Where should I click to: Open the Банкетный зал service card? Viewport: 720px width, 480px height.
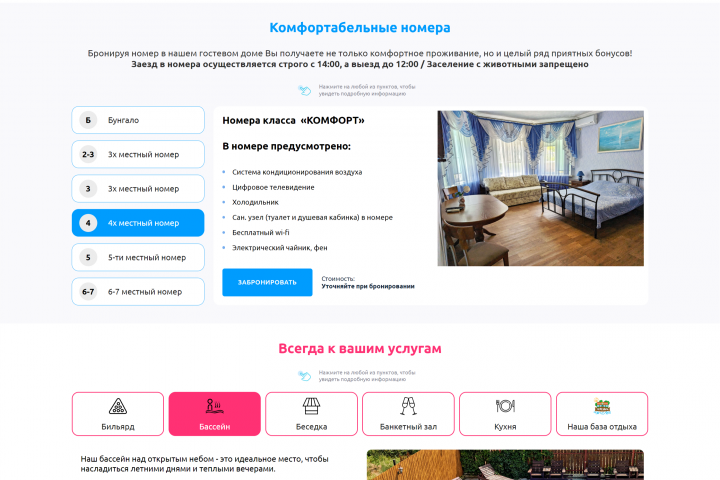tap(408, 414)
